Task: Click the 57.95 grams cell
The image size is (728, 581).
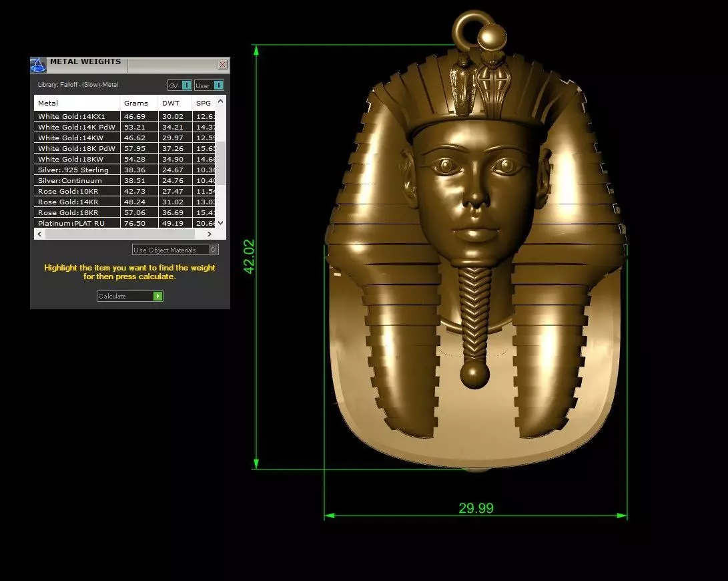Action: coord(139,148)
